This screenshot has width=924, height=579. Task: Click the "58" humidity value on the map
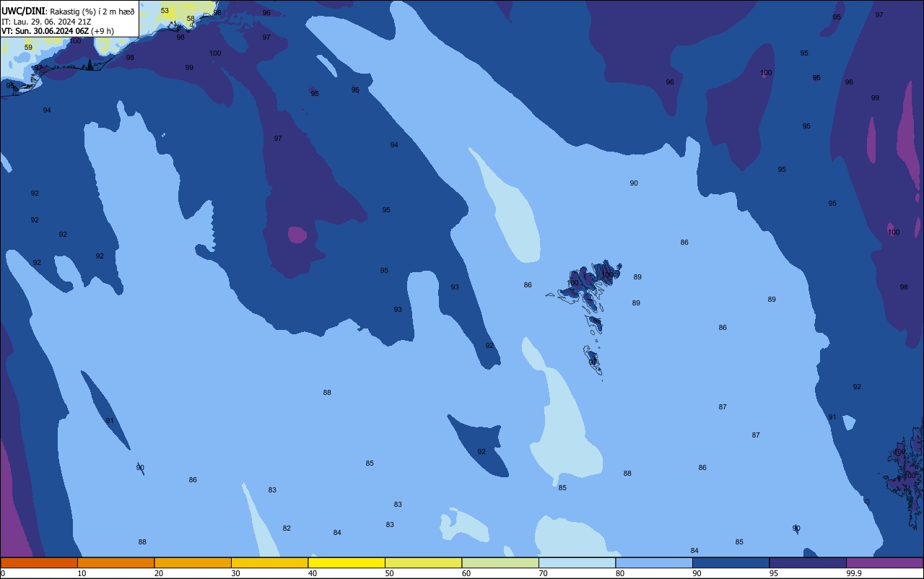(191, 19)
